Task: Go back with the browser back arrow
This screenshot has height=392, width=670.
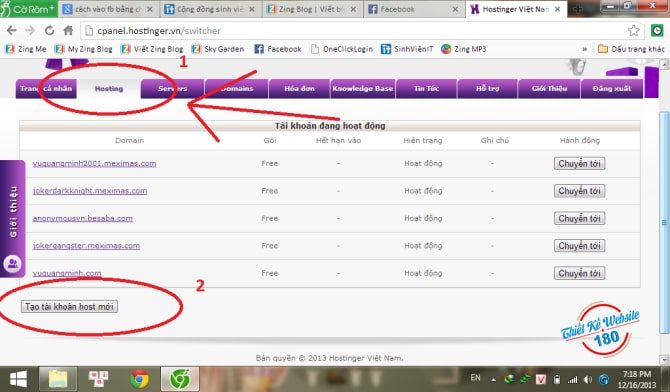Action: (12, 30)
